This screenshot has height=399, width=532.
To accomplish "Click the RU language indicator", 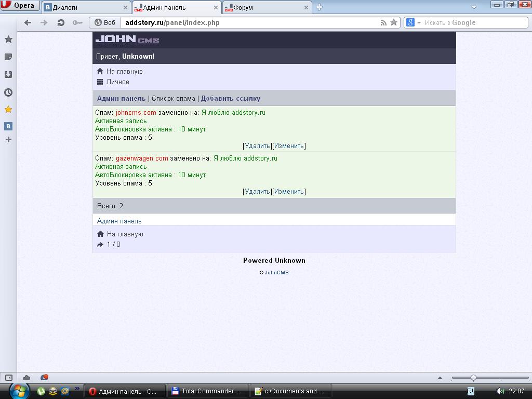I will click(471, 391).
